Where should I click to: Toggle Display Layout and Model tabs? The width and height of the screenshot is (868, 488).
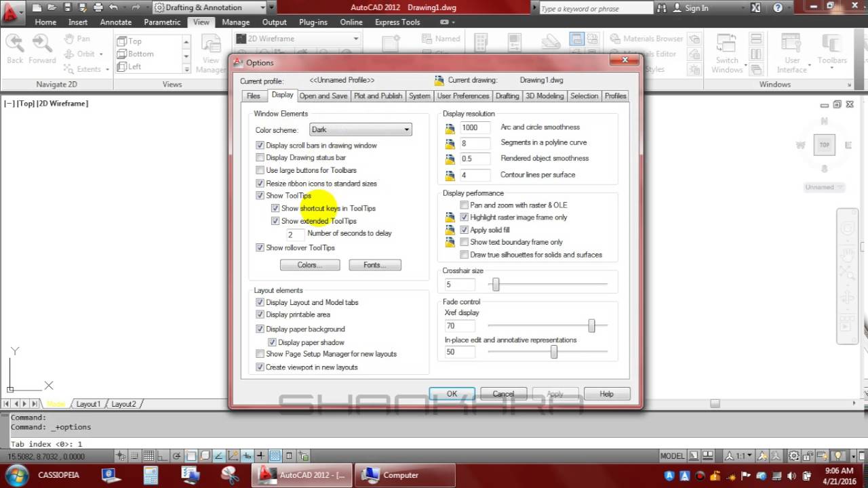pyautogui.click(x=260, y=302)
